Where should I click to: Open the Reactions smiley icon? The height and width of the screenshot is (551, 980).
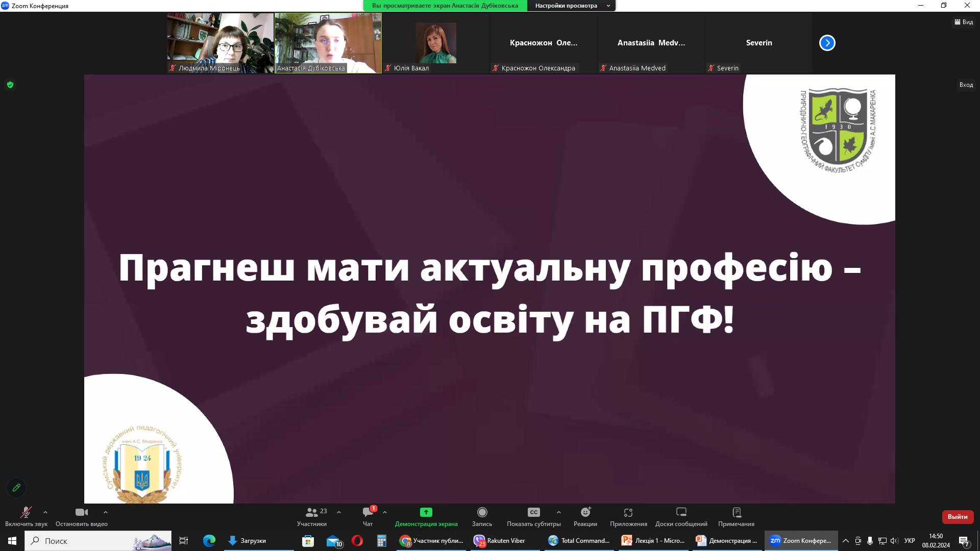tap(585, 512)
